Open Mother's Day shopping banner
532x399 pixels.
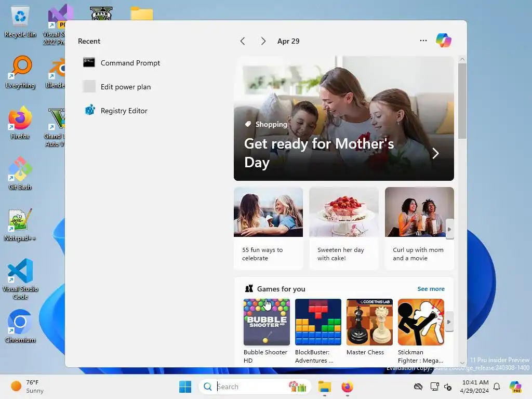coord(344,118)
